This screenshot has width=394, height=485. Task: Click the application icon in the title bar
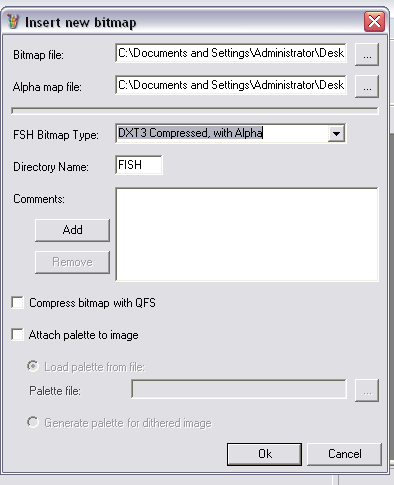coord(13,22)
